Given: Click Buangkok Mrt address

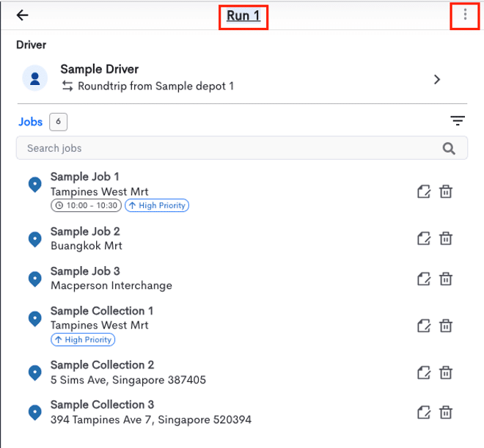Looking at the screenshot, I should pos(87,246).
